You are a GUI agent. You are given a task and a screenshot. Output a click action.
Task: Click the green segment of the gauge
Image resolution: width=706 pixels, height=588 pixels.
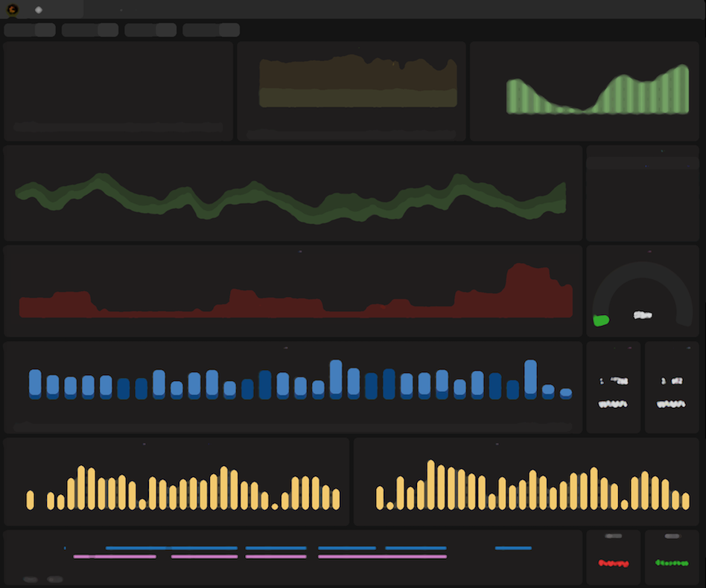(601, 320)
